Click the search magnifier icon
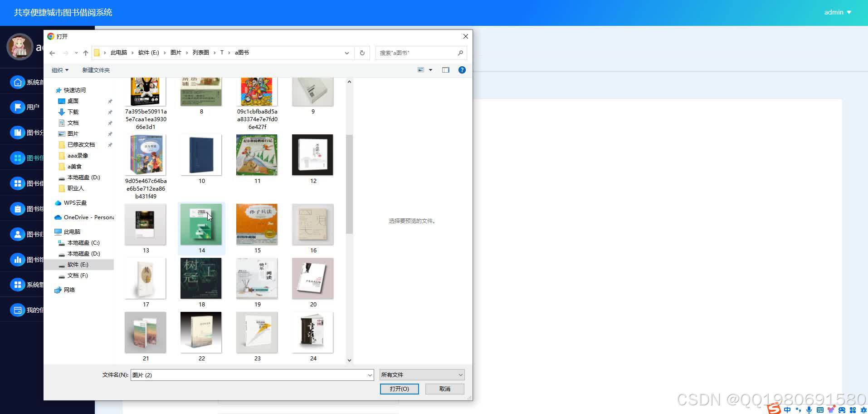This screenshot has width=868, height=414. [460, 53]
